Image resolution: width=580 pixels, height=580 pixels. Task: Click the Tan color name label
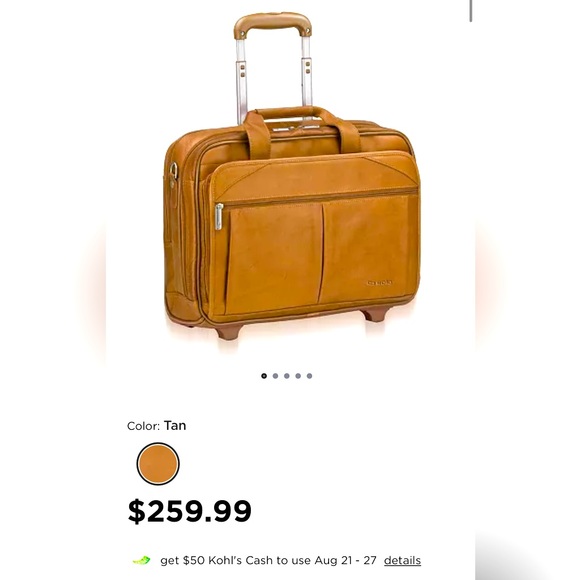pyautogui.click(x=175, y=425)
